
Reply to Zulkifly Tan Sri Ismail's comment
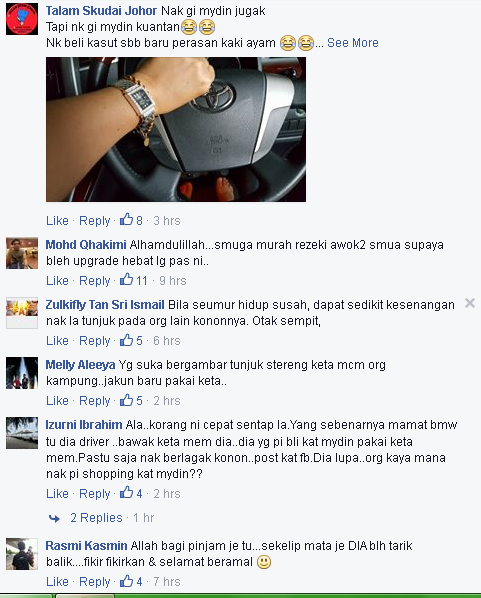click(x=95, y=341)
